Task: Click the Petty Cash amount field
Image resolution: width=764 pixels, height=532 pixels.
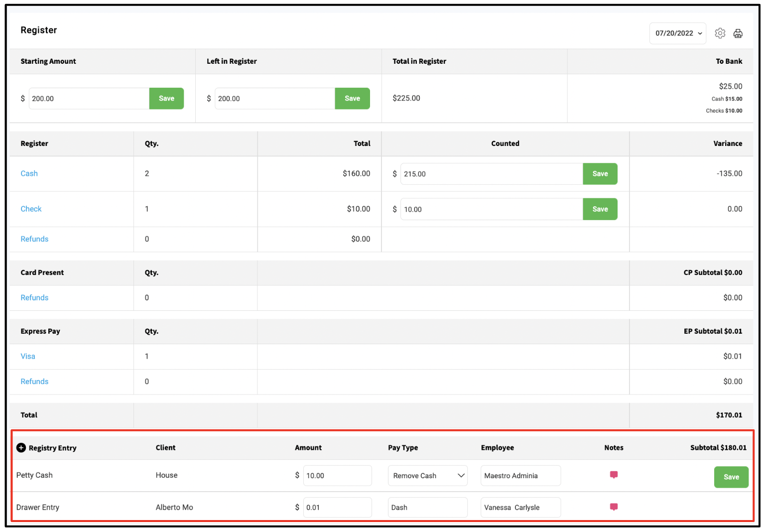Action: pyautogui.click(x=337, y=476)
